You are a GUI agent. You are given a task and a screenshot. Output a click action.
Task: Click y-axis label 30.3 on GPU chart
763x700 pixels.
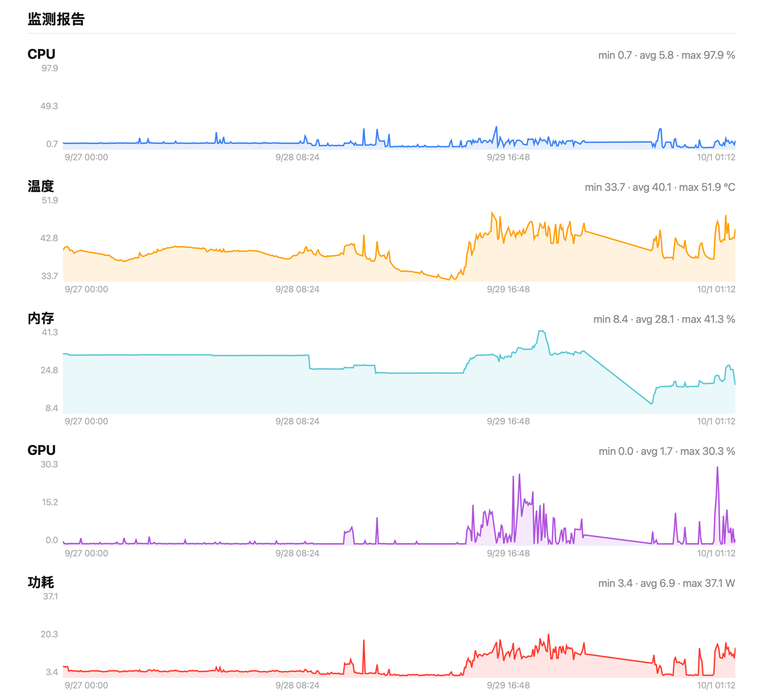[x=49, y=465]
